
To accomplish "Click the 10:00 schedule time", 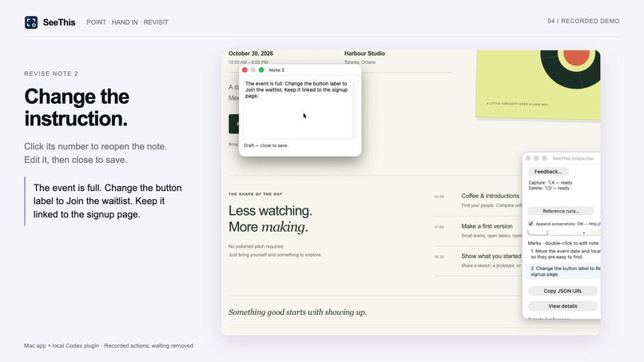I will click(439, 197).
